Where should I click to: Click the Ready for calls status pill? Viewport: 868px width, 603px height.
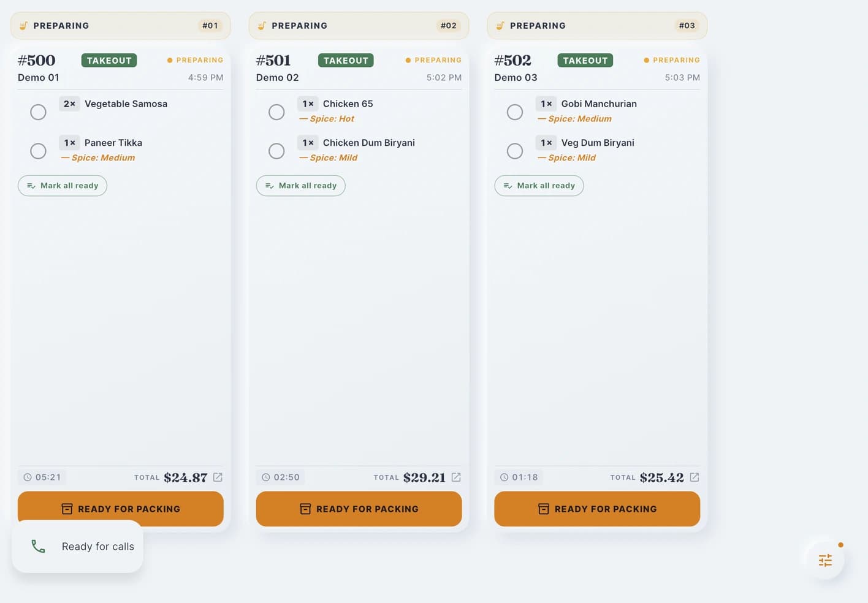[x=78, y=547]
